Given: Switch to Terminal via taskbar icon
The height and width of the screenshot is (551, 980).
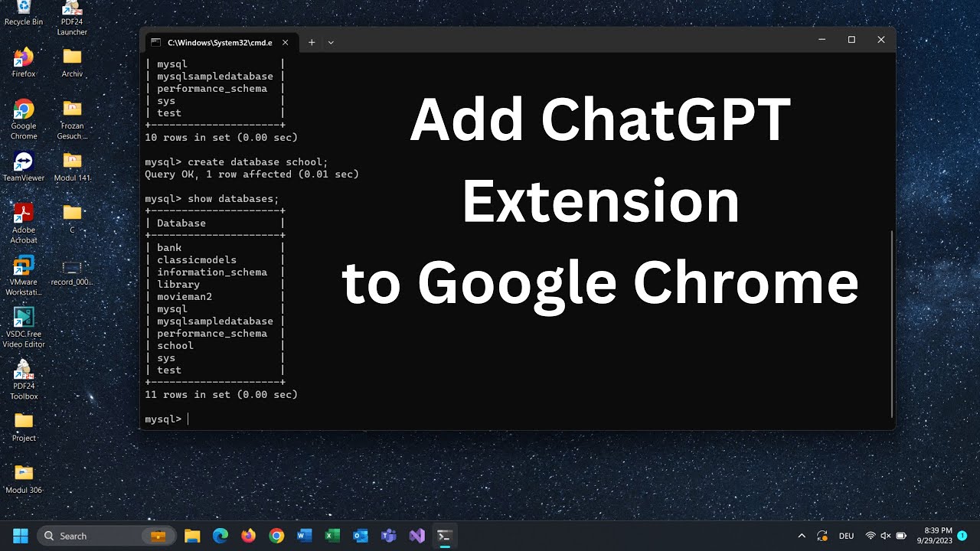Looking at the screenshot, I should (x=444, y=536).
